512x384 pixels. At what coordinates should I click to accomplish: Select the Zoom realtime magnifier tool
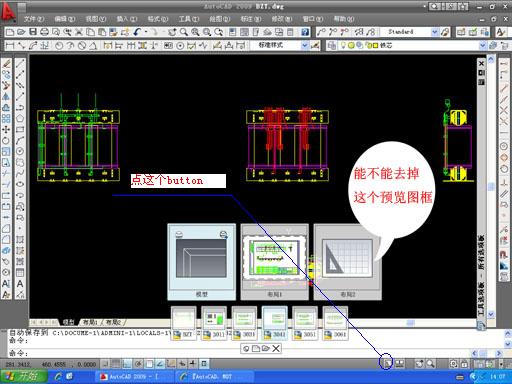(184, 32)
